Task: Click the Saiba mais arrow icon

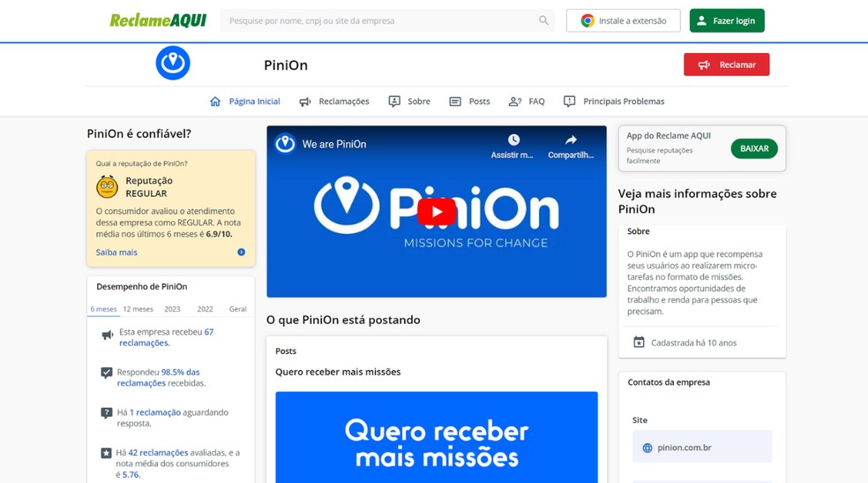Action: pos(242,252)
